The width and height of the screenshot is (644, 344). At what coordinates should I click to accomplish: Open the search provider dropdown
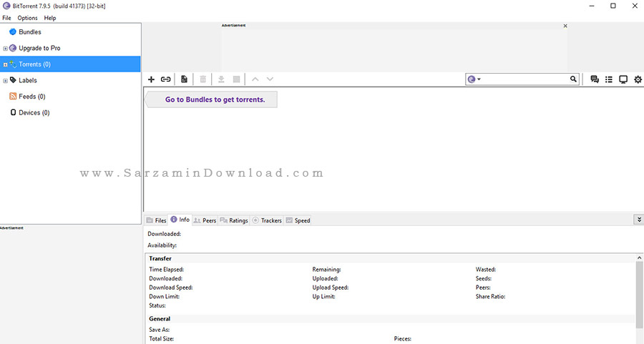coord(474,79)
